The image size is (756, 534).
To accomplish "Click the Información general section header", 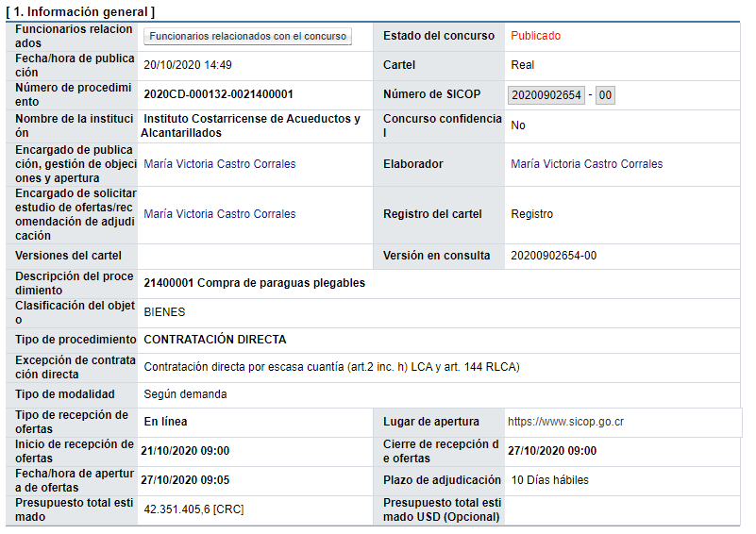I will 80,11.
